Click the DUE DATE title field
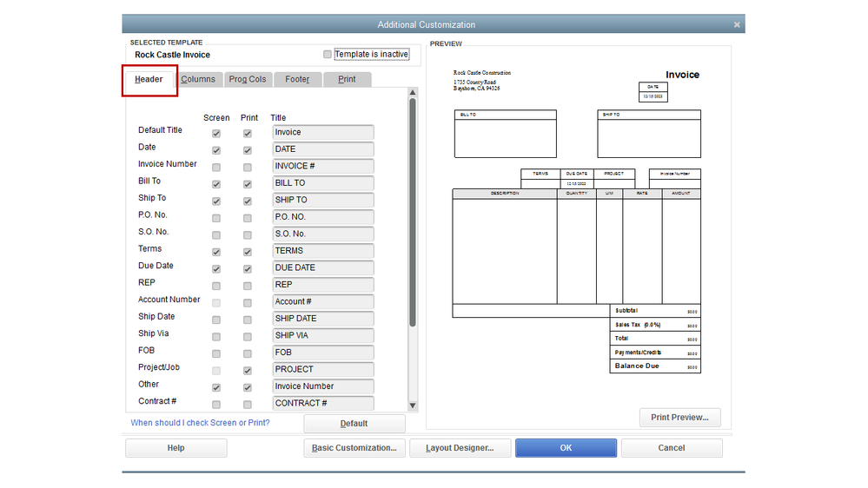The image size is (868, 488). tap(323, 267)
